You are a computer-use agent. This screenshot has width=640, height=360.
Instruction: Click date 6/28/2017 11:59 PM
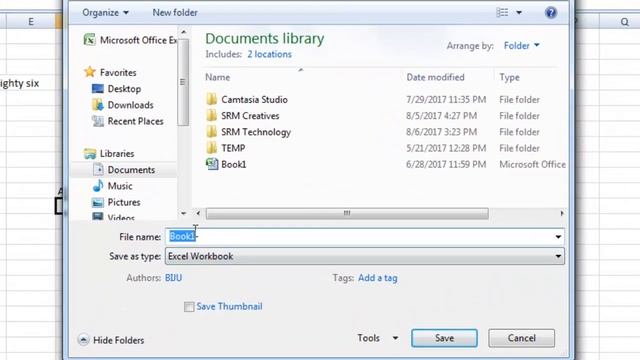tap(446, 164)
